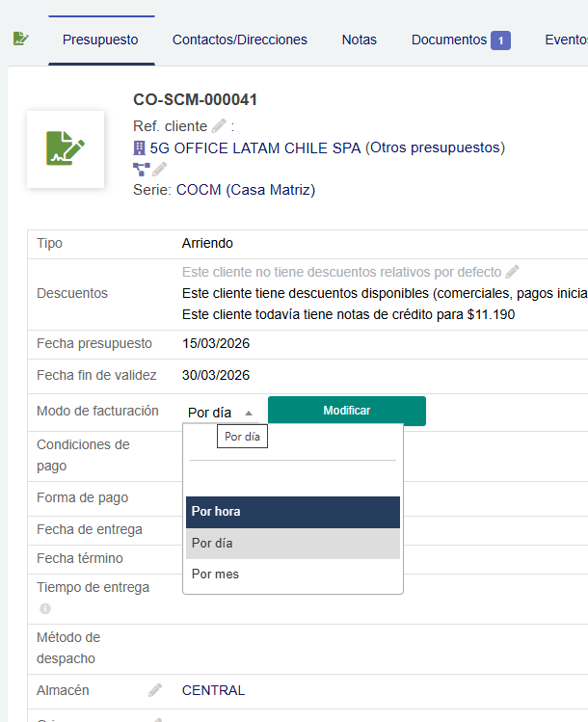
Task: Click the credit notes $11.190 text
Action: tap(349, 314)
